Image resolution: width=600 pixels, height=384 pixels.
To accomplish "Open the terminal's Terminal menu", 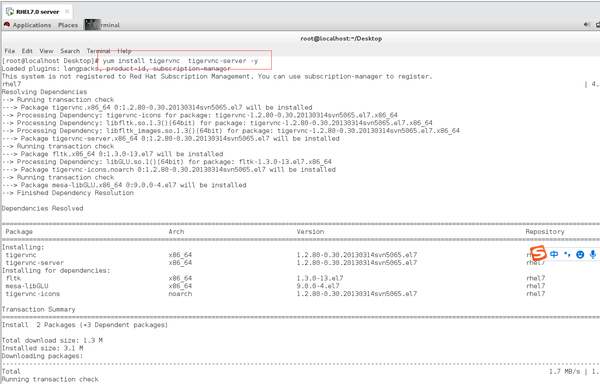I will click(98, 51).
